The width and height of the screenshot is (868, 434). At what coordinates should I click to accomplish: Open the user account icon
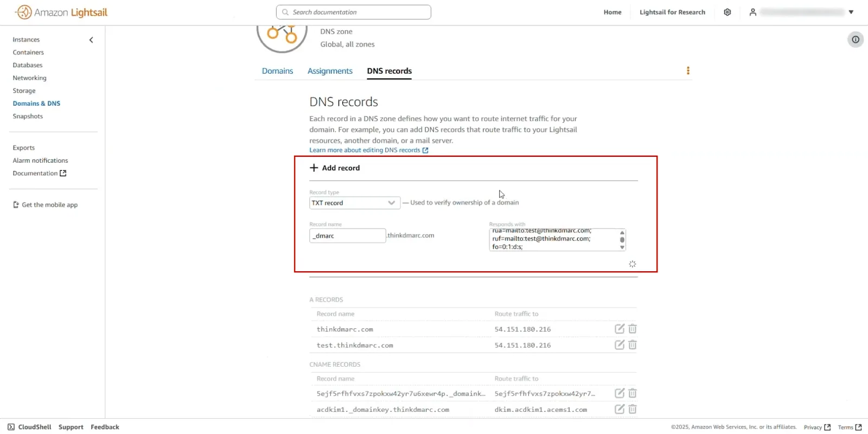[753, 12]
